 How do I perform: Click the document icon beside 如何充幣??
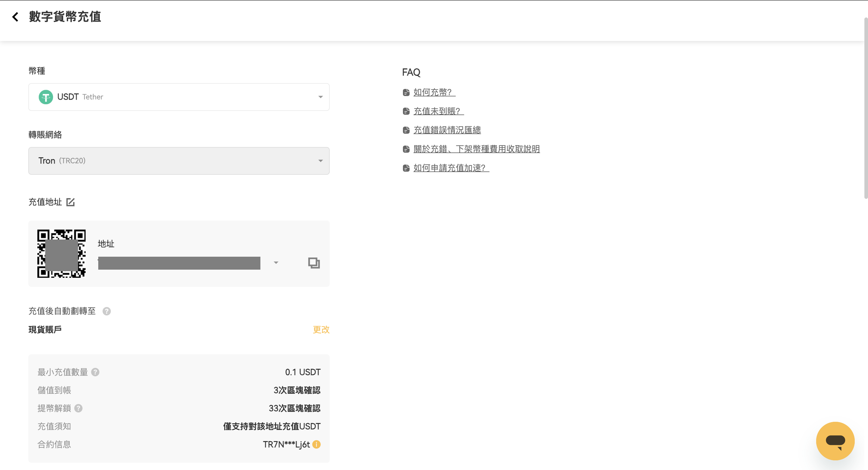point(406,93)
